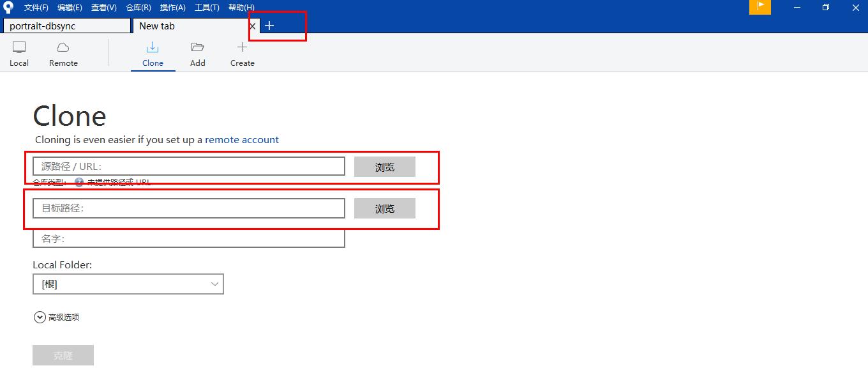Focus the 名字 input field
This screenshot has width=868, height=391.
click(189, 238)
